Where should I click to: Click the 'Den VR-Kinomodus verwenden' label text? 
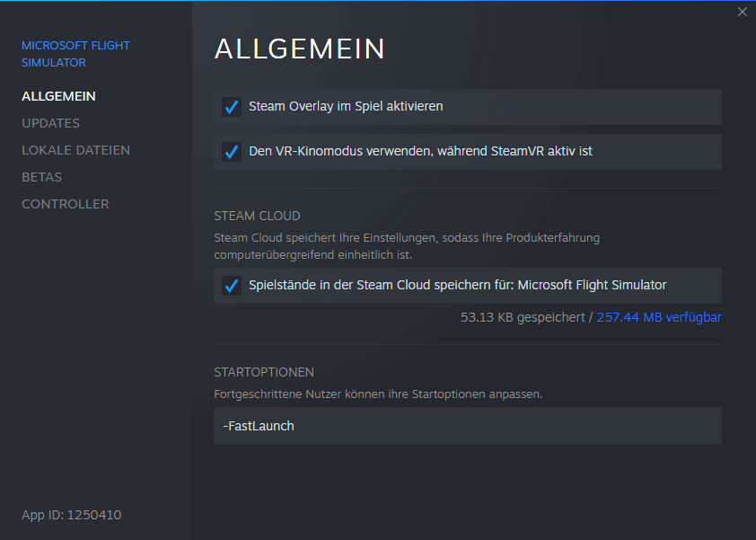point(420,152)
